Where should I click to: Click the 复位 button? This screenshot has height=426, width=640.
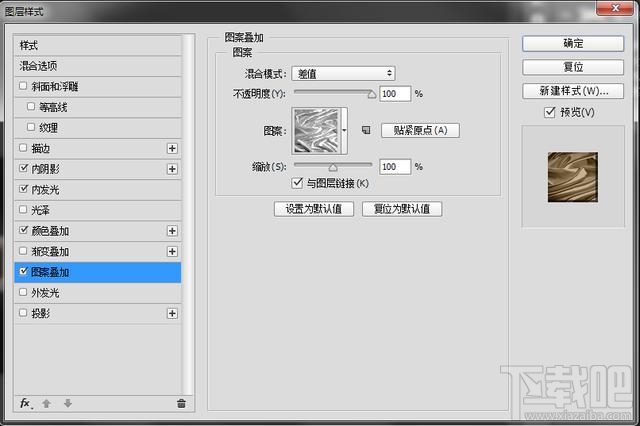coord(573,67)
